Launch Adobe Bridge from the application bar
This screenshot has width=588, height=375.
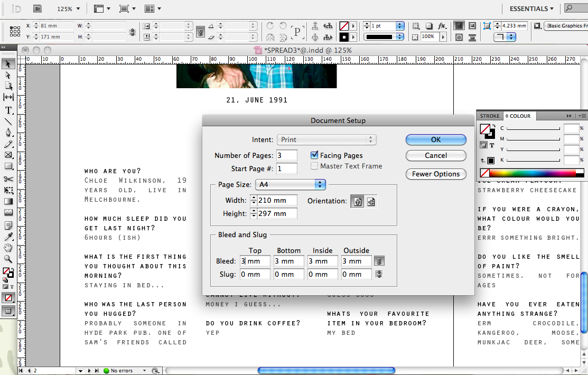pyautogui.click(x=37, y=9)
